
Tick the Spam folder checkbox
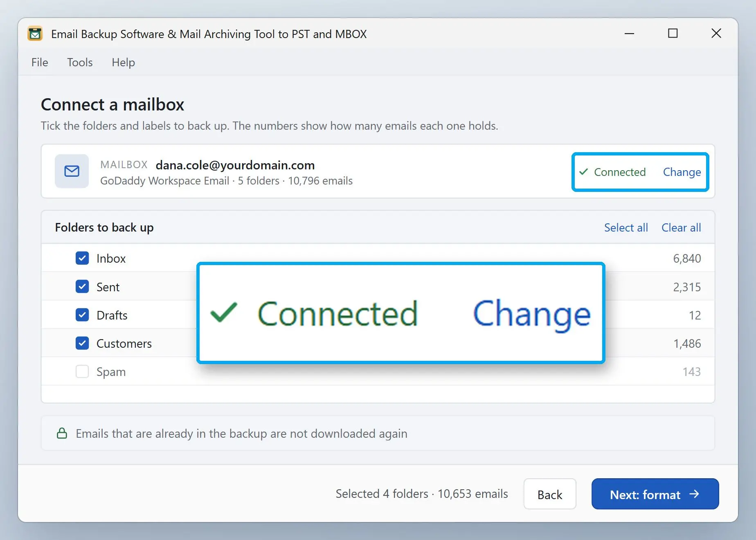pos(82,371)
